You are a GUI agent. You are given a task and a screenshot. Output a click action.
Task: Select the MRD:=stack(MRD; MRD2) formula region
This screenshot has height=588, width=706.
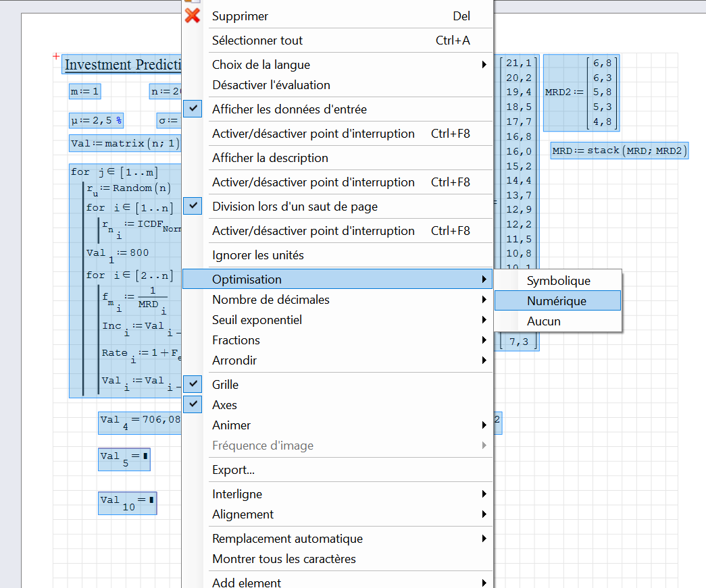point(619,151)
